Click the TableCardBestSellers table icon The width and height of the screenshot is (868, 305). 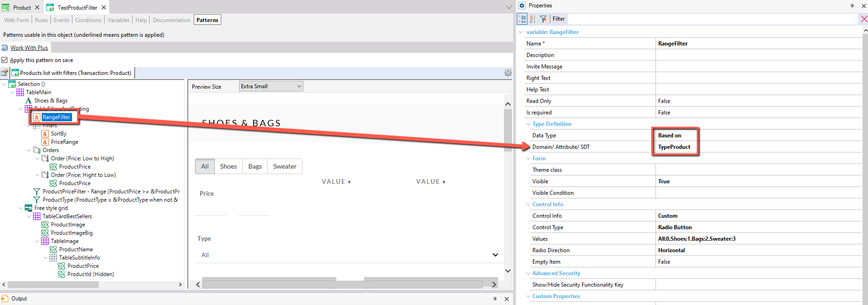pyautogui.click(x=37, y=216)
